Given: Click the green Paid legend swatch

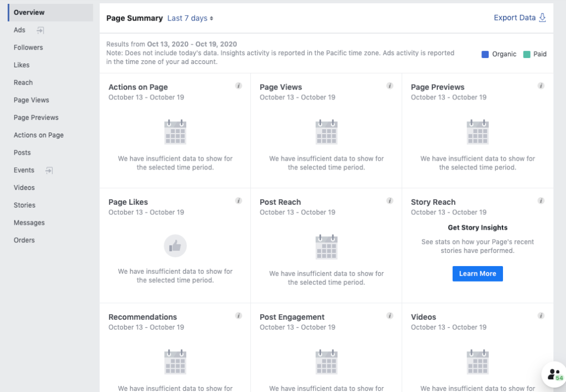Looking at the screenshot, I should 527,54.
